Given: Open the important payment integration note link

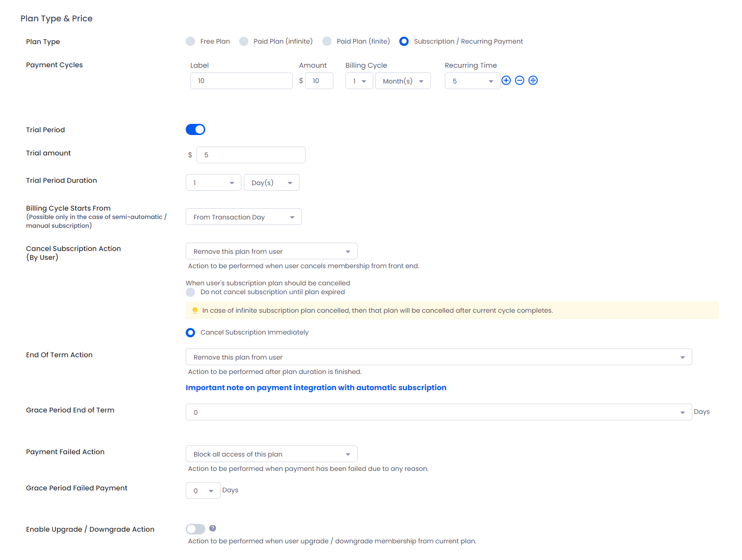Looking at the screenshot, I should pyautogui.click(x=316, y=388).
